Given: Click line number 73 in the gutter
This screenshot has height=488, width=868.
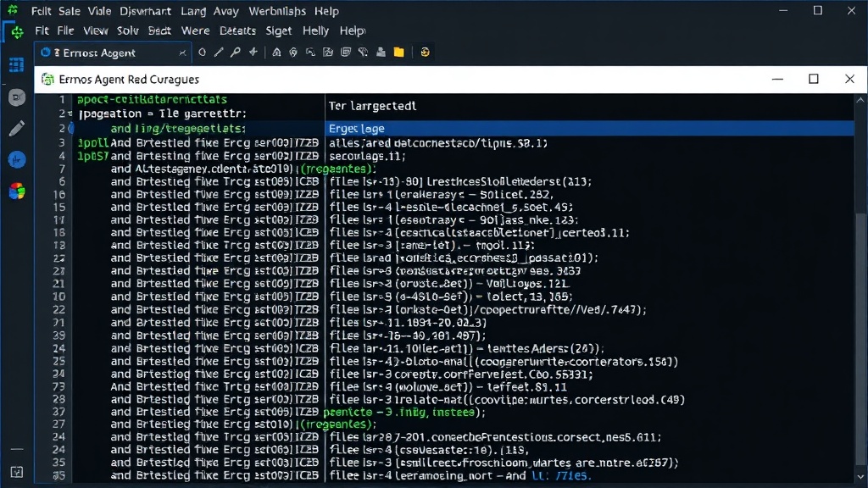Looking at the screenshot, I should click(58, 386).
